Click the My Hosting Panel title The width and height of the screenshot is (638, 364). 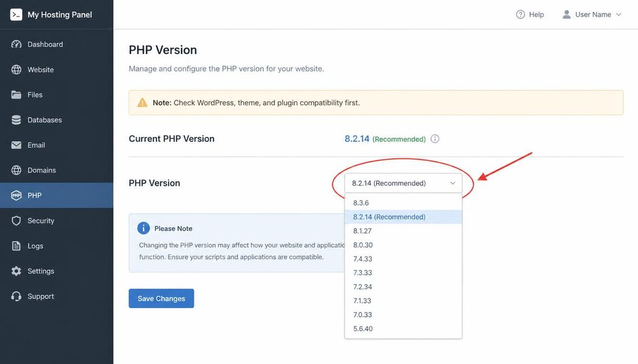click(60, 15)
